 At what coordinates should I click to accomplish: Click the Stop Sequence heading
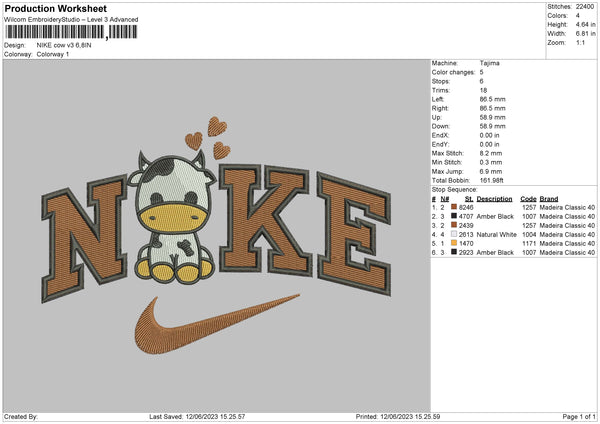point(455,190)
